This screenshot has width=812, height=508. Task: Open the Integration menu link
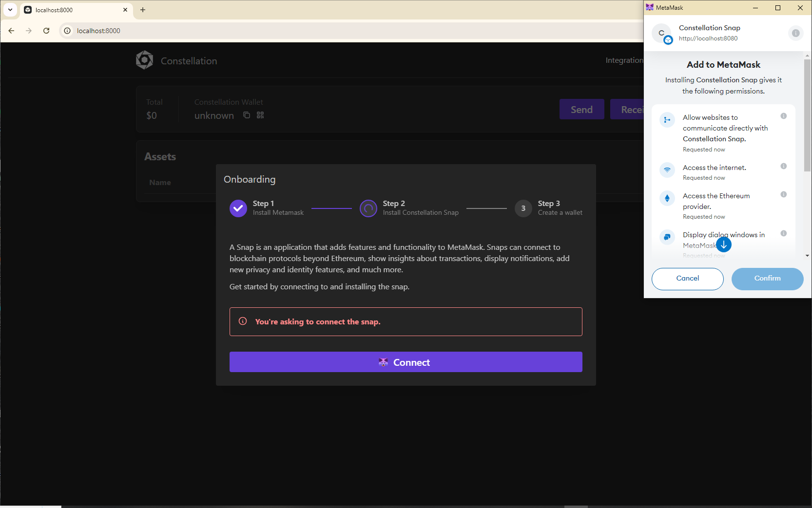pyautogui.click(x=624, y=60)
